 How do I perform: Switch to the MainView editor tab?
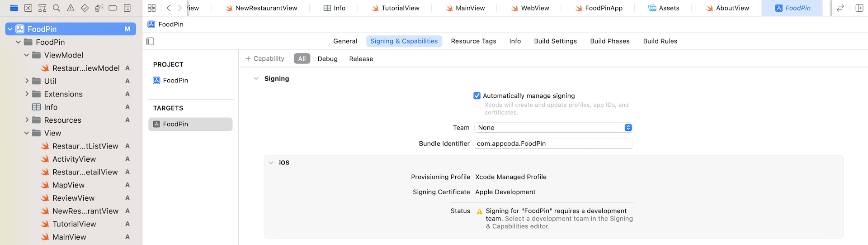(x=465, y=8)
